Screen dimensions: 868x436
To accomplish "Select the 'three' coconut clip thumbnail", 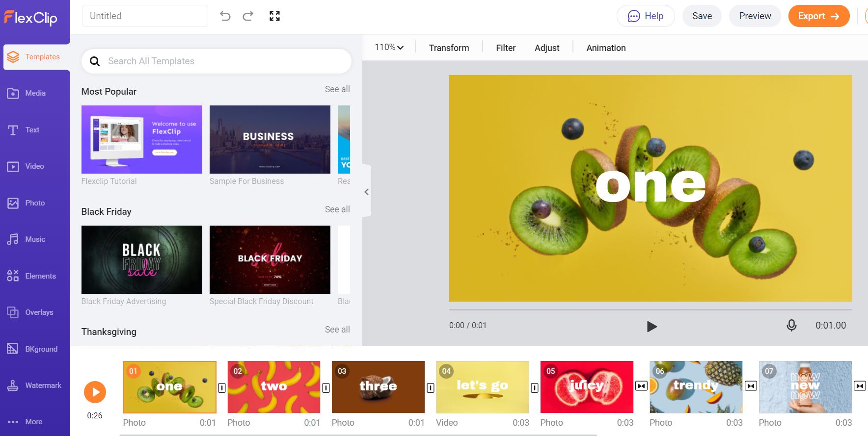I will point(378,387).
